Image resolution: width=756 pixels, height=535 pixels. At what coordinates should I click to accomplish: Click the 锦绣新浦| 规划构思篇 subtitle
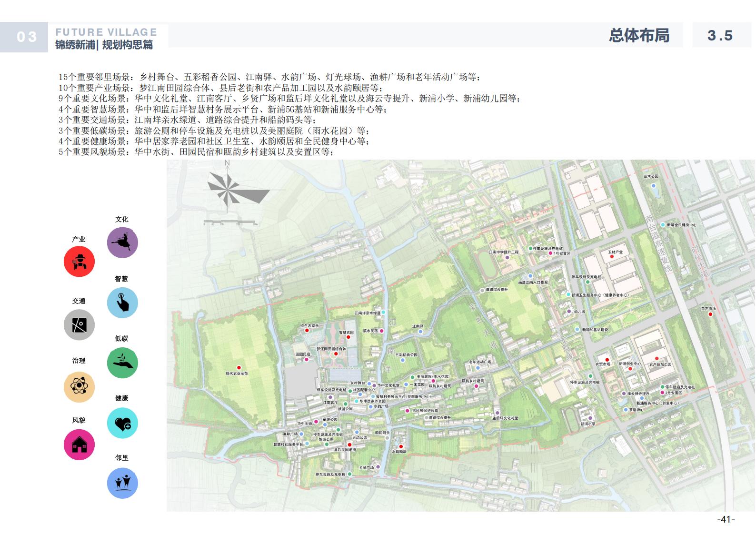pos(104,45)
